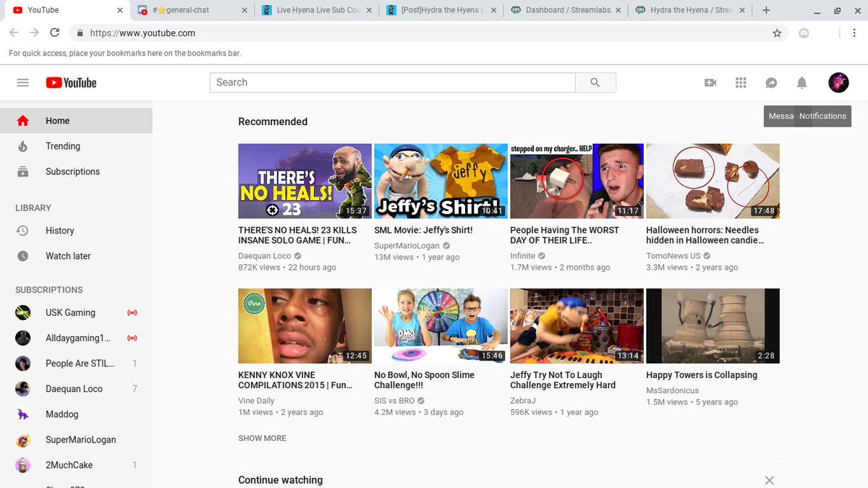
Task: Click the Search input field
Action: click(x=393, y=82)
